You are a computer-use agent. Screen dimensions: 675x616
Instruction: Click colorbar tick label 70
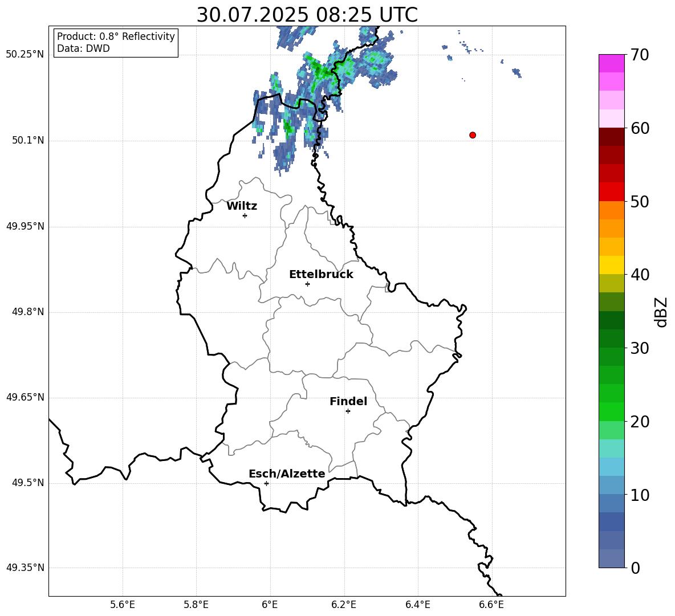click(x=640, y=55)
